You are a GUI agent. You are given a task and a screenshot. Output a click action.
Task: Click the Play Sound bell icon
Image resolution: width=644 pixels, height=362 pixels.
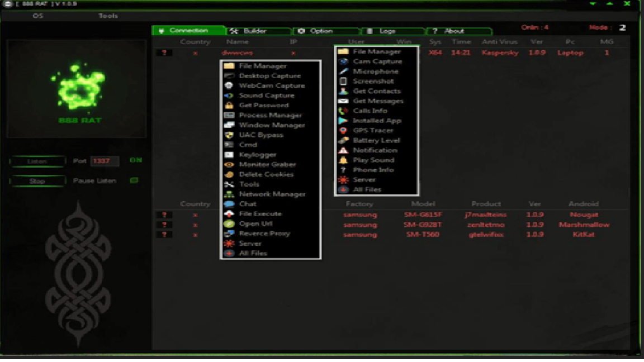point(343,160)
